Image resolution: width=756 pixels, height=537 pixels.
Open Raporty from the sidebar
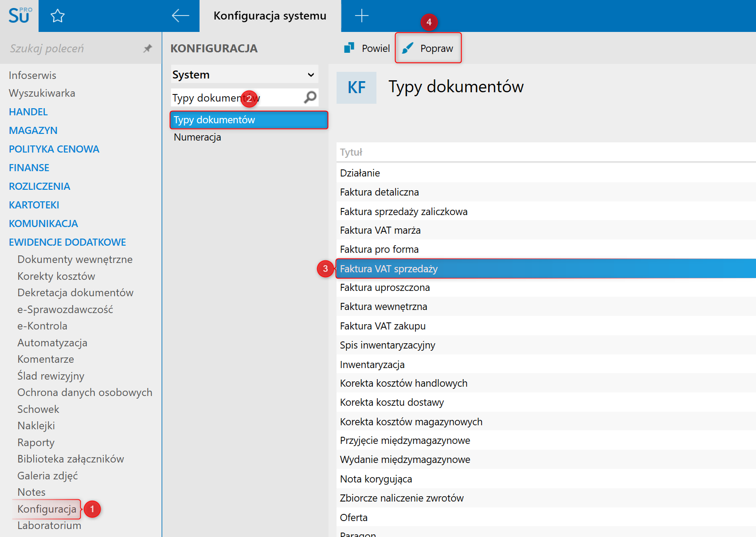(36, 443)
